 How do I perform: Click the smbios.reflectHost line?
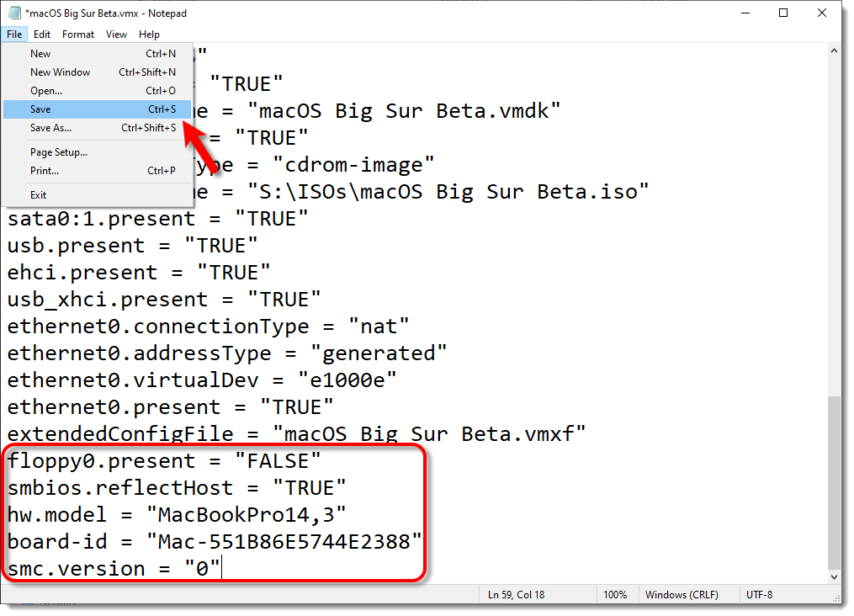coord(177,488)
